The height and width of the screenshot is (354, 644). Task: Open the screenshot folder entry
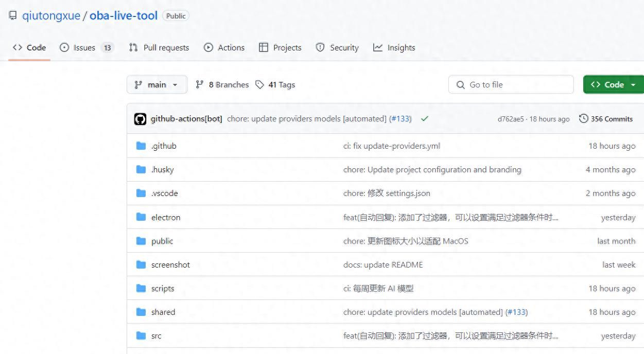click(170, 264)
